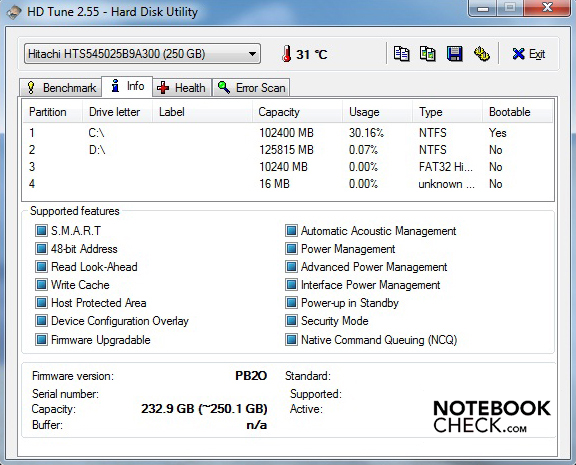
Task: Open the Hitachi drive selection dropdown
Action: coord(143,54)
